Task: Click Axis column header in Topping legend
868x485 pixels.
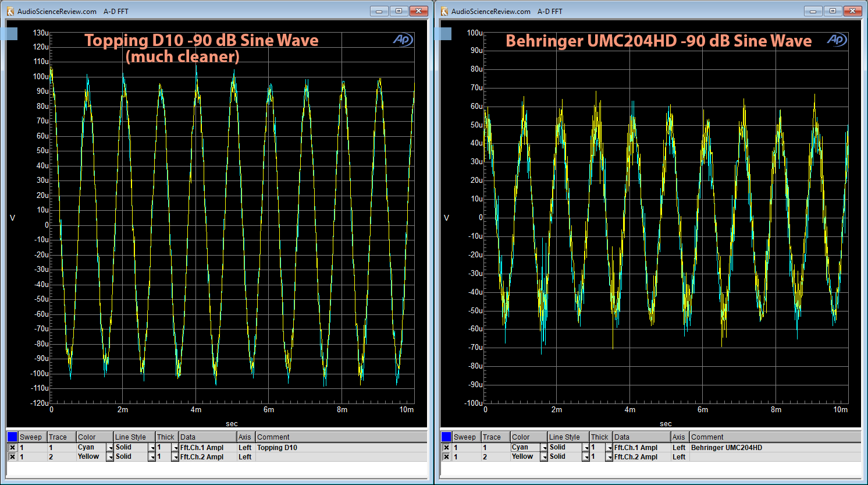Action: coord(246,437)
